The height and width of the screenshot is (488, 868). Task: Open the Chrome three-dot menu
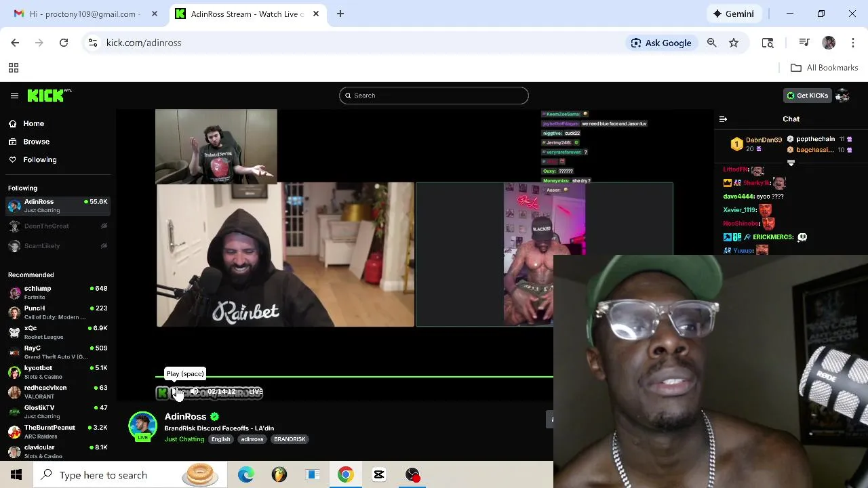tap(853, 43)
